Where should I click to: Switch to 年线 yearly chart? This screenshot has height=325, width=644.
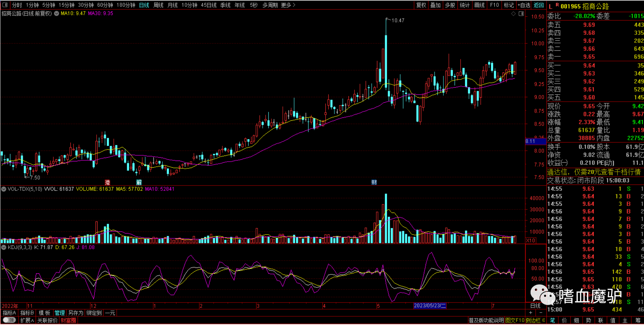[239, 5]
